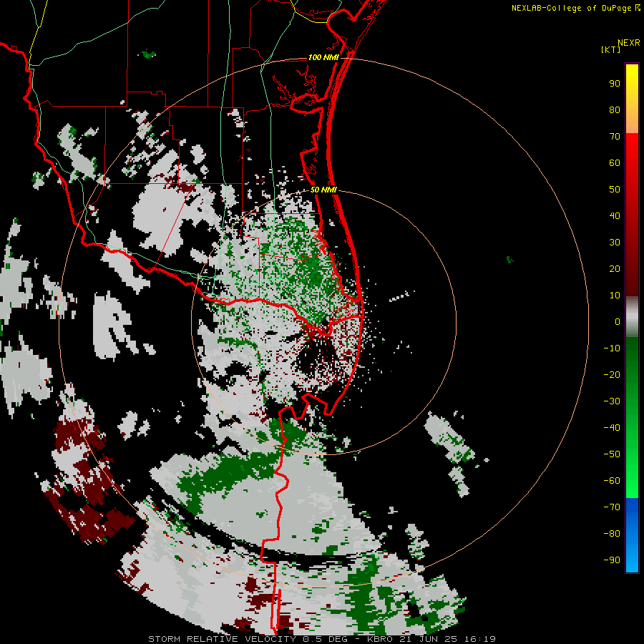Image resolution: width=644 pixels, height=644 pixels.
Task: Click the 70 value on the velocity scale
Action: [615, 137]
